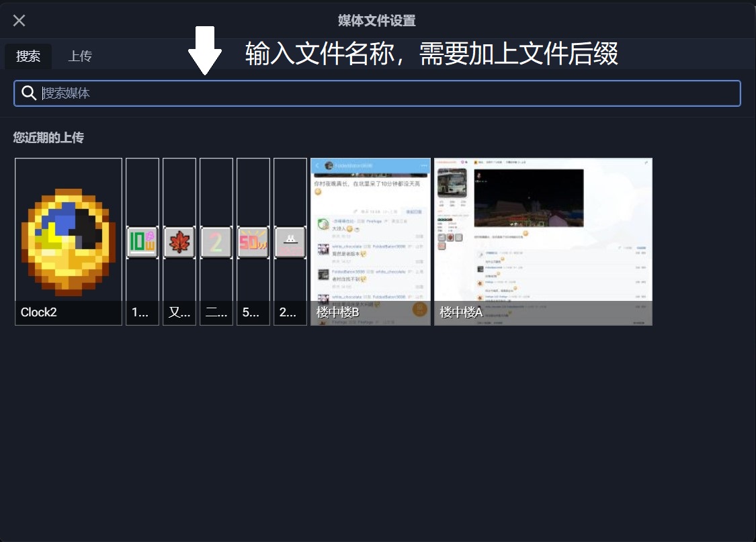Select the 楼中楼B screenshot thumbnail

coord(370,241)
